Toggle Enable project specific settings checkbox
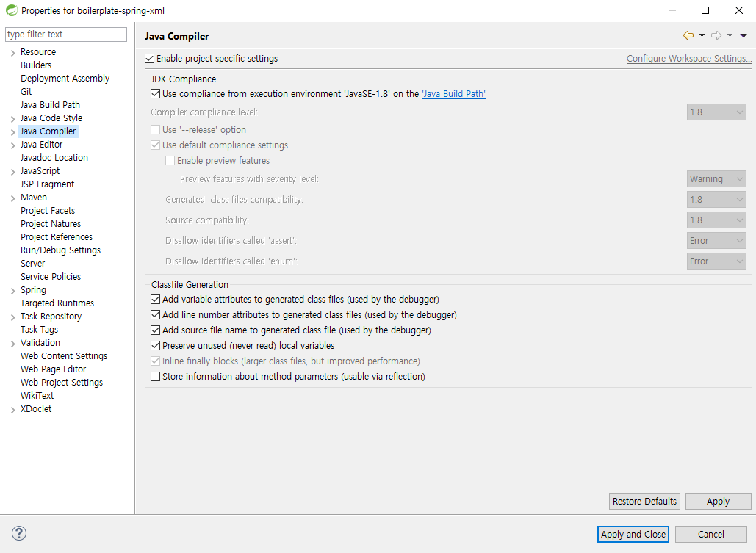 point(149,58)
